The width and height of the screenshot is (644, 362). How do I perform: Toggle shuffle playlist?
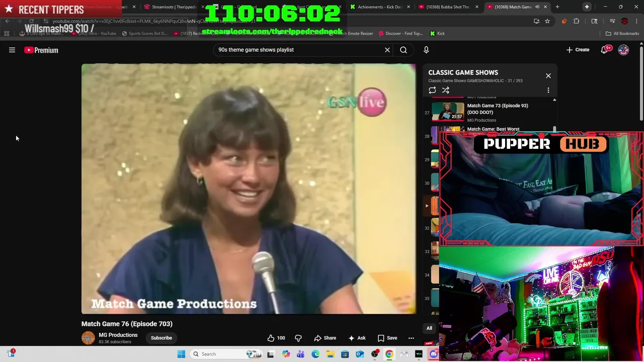pos(446,90)
